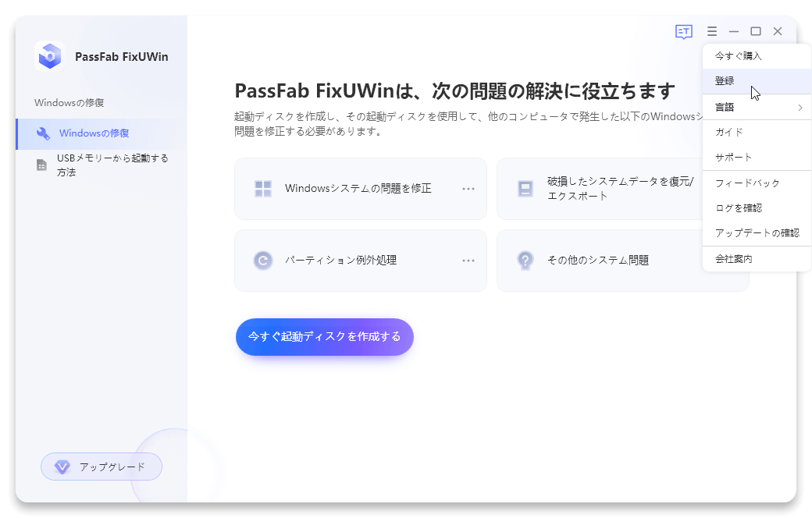Maximize the PassFab window
Image resolution: width=812 pixels, height=518 pixels.
coord(756,31)
